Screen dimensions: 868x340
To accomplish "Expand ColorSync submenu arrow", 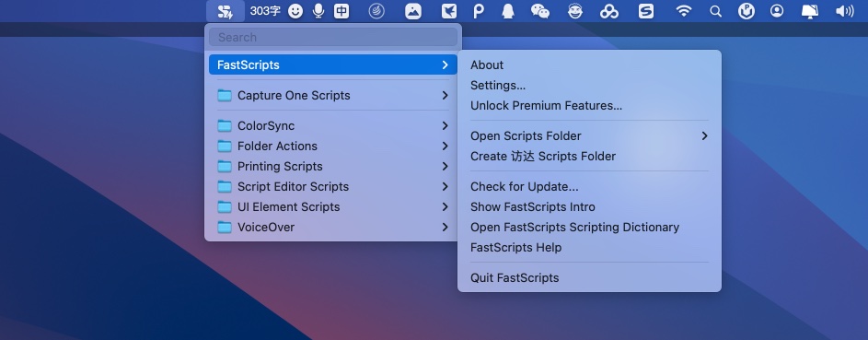I will click(446, 125).
